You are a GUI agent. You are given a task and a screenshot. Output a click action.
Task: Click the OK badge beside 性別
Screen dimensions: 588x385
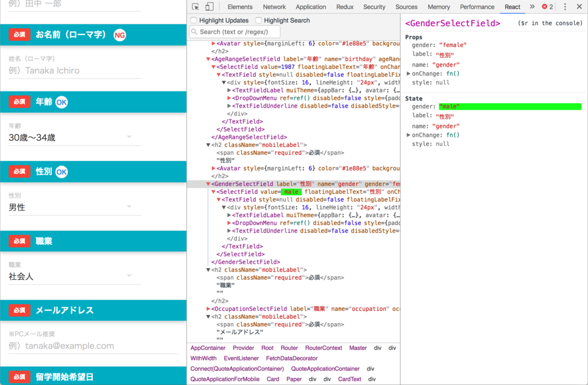61,172
